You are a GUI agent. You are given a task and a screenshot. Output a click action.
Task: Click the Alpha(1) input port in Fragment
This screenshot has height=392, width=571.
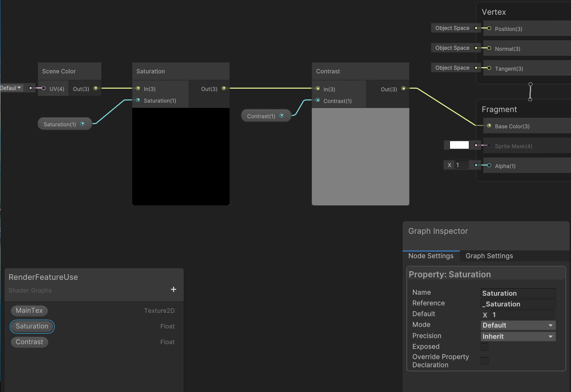click(x=489, y=166)
